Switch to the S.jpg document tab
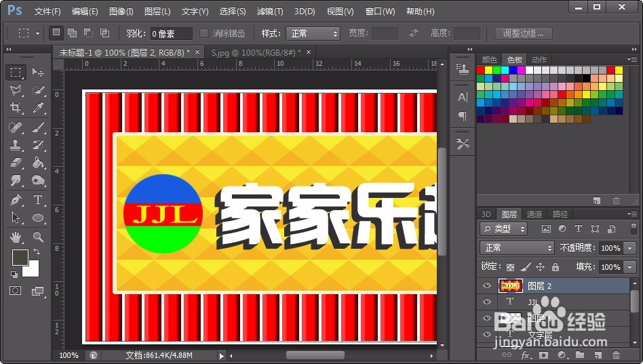Viewport: 643px width, 364px height. (x=256, y=52)
